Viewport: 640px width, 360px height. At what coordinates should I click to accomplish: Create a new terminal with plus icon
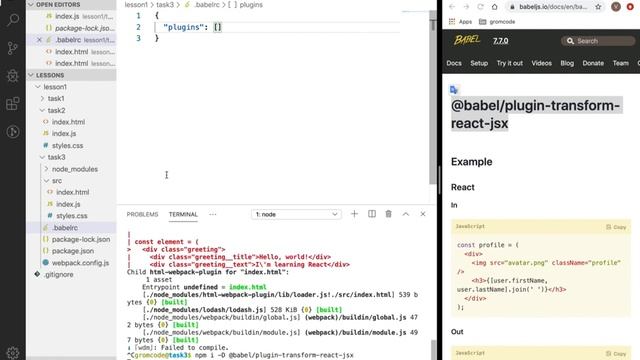(354, 214)
